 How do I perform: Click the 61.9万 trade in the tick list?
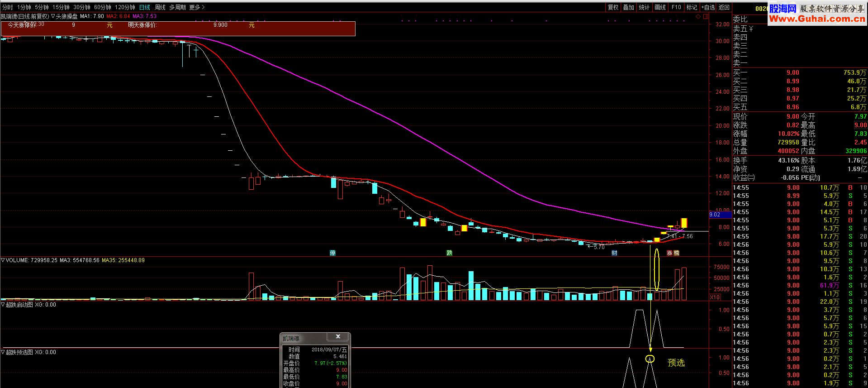pyautogui.click(x=830, y=285)
